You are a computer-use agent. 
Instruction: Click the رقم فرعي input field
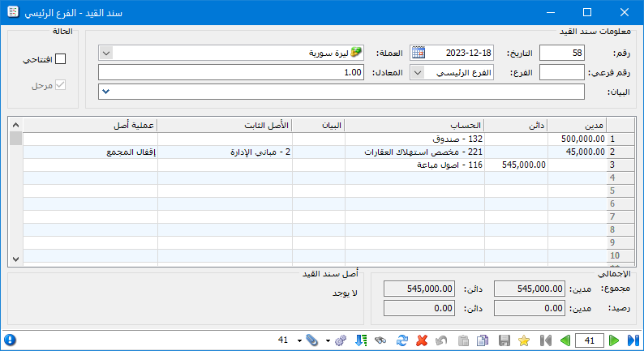point(562,72)
